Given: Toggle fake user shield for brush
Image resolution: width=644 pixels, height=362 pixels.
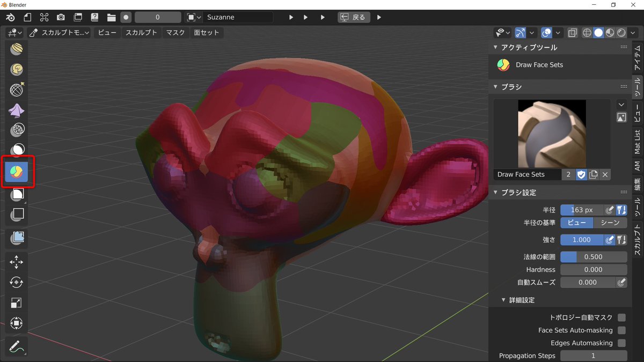Looking at the screenshot, I should tap(581, 174).
